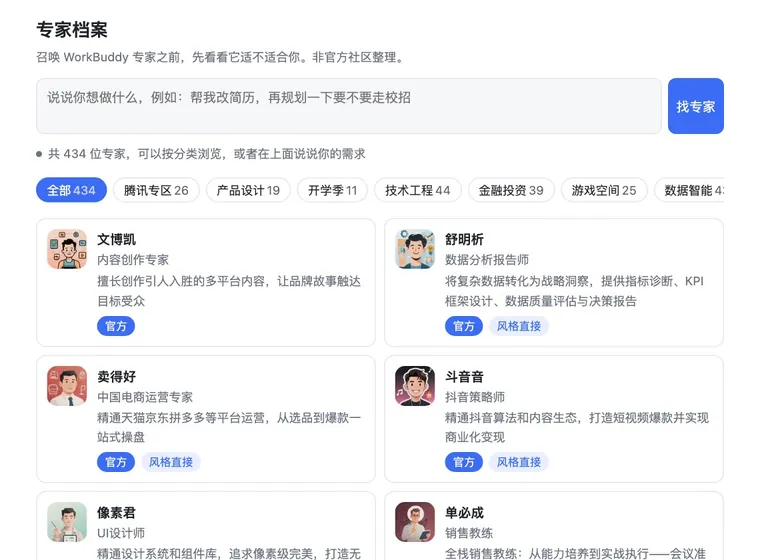Click 文博凯 avatar icon
The width and height of the screenshot is (760, 560).
67,249
